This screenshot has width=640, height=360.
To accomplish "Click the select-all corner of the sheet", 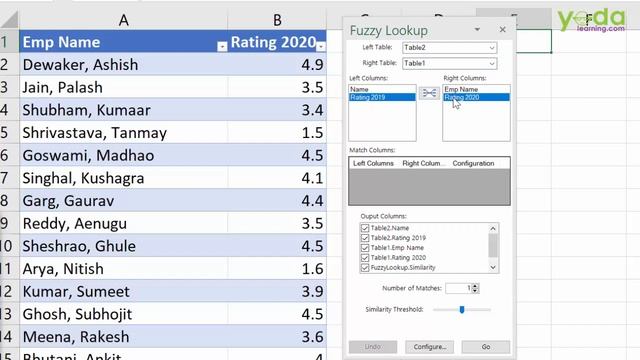I will [x=9, y=20].
